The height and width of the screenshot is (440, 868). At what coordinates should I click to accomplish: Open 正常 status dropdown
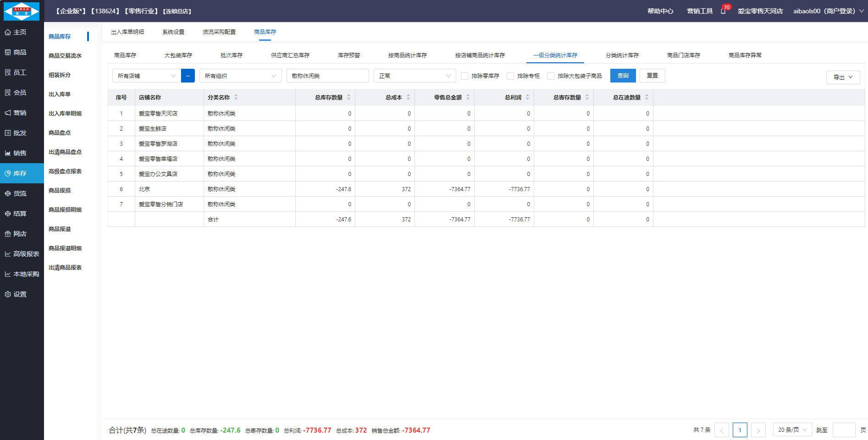415,76
